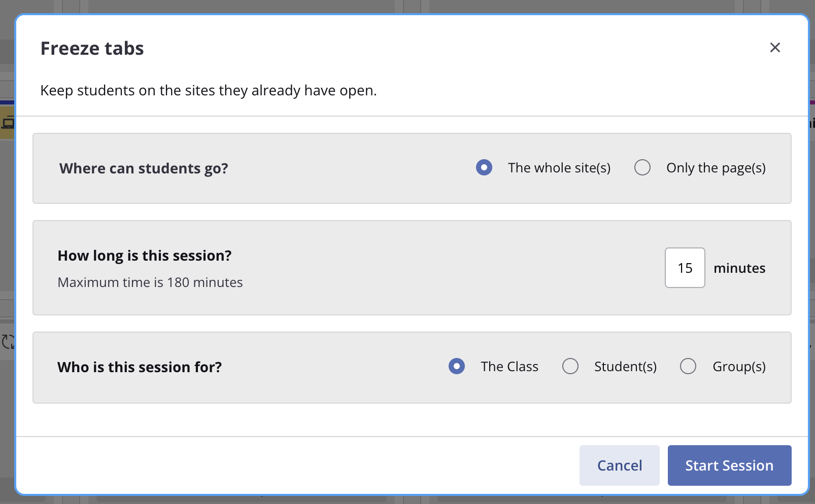Click 'Keep students on the sites' description

tap(209, 91)
